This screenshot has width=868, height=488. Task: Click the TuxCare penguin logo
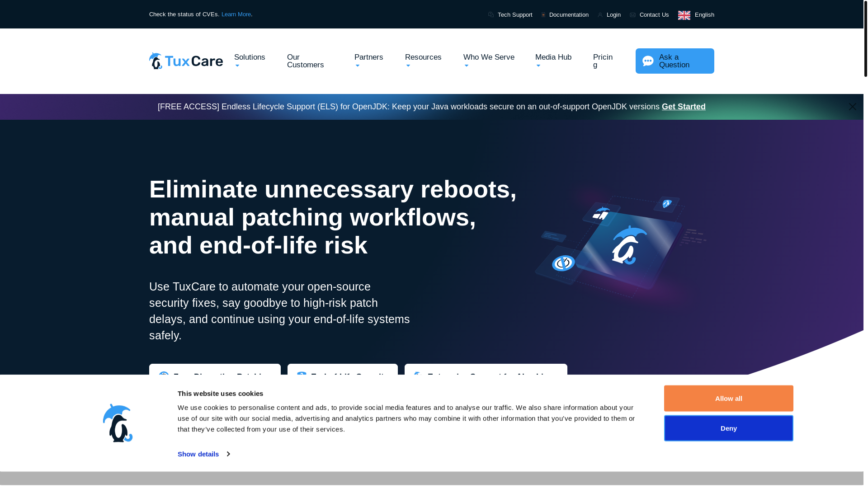[186, 61]
